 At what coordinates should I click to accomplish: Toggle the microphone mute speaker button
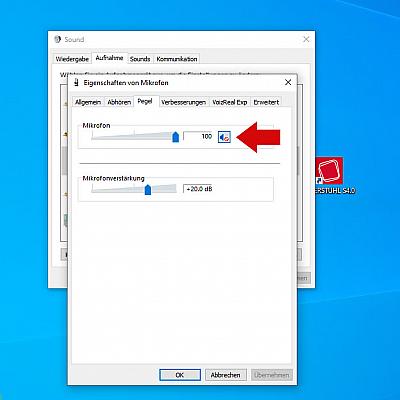(224, 137)
